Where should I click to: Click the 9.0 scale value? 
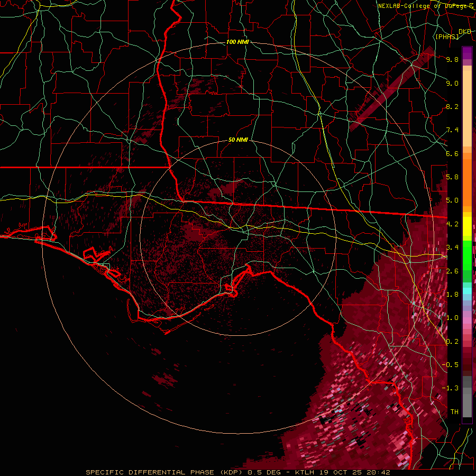coord(452,83)
